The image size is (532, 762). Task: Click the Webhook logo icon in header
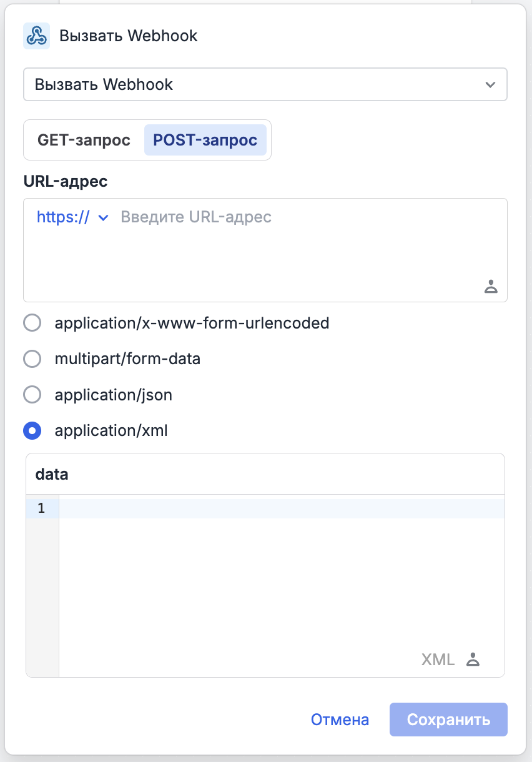click(36, 36)
